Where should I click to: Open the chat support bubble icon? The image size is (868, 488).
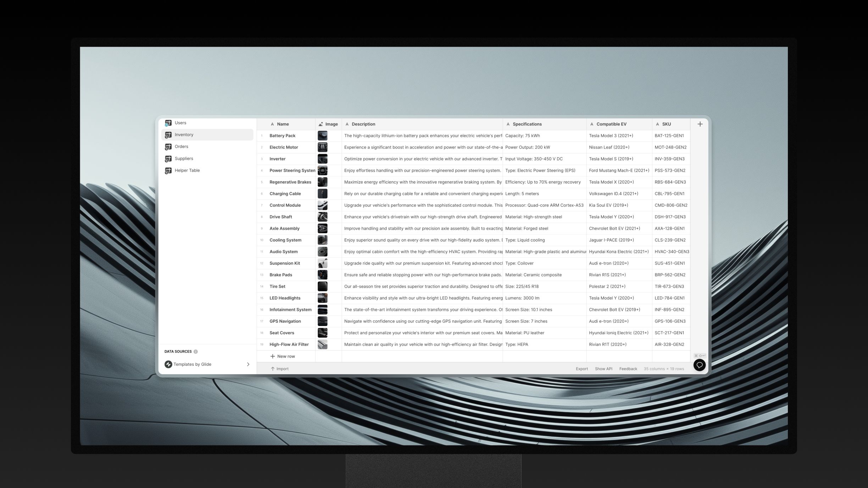(x=699, y=365)
